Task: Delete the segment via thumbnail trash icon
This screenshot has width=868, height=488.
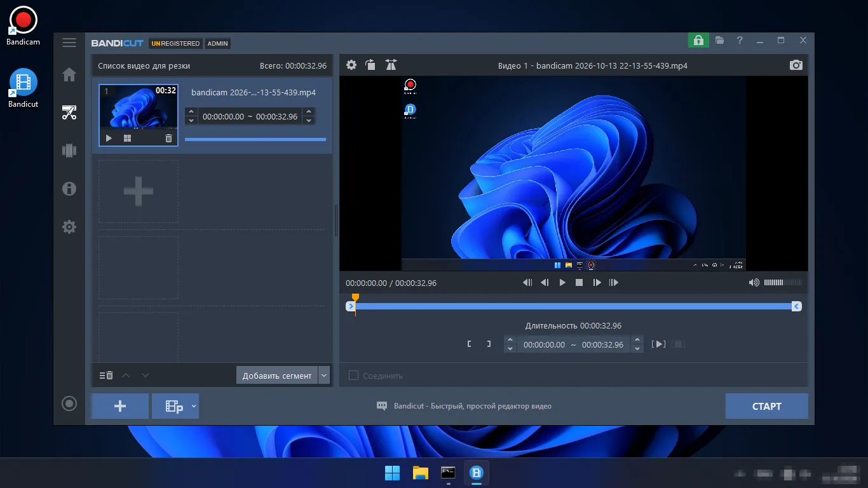Action: 168,138
